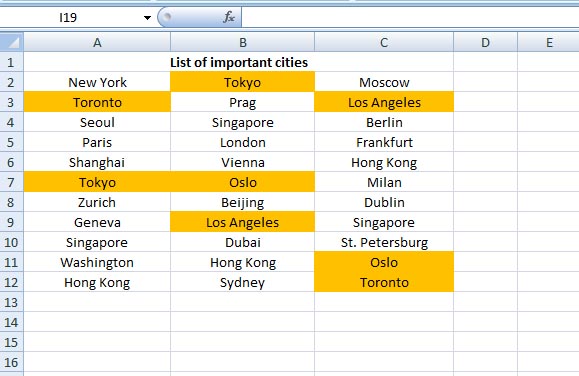The height and width of the screenshot is (376, 579).
Task: Select row 7 header
Action: click(11, 182)
